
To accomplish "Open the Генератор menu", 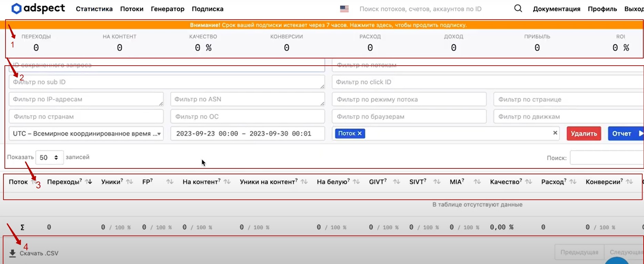I will point(167,9).
